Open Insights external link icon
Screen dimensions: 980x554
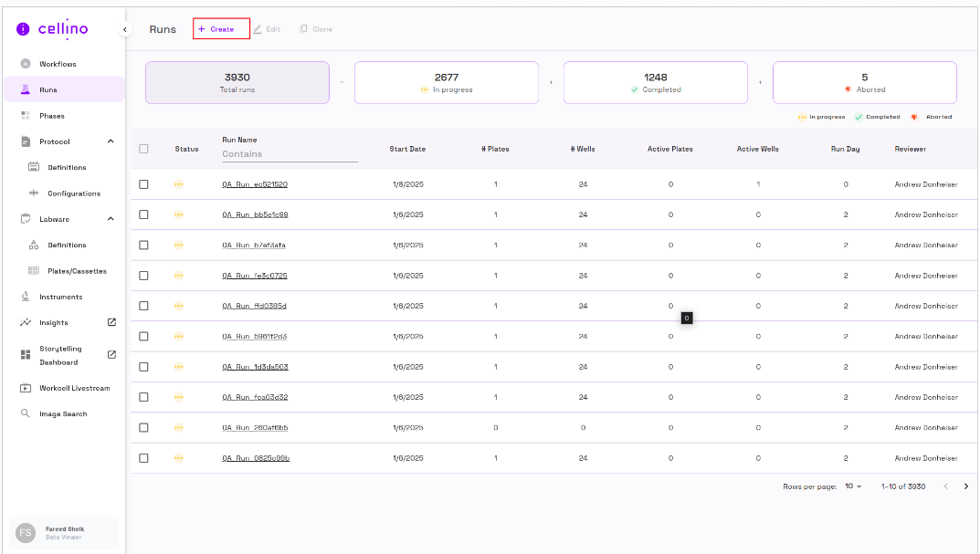pos(111,322)
